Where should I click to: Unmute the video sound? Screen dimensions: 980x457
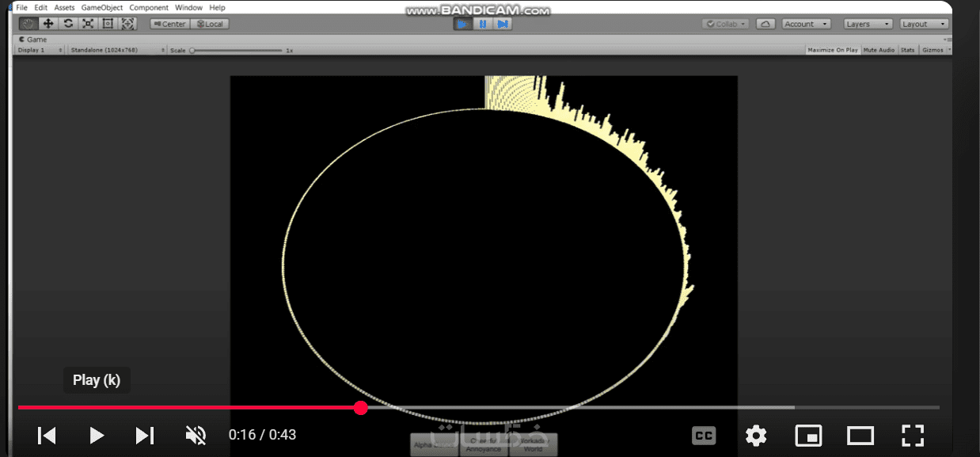(x=196, y=435)
